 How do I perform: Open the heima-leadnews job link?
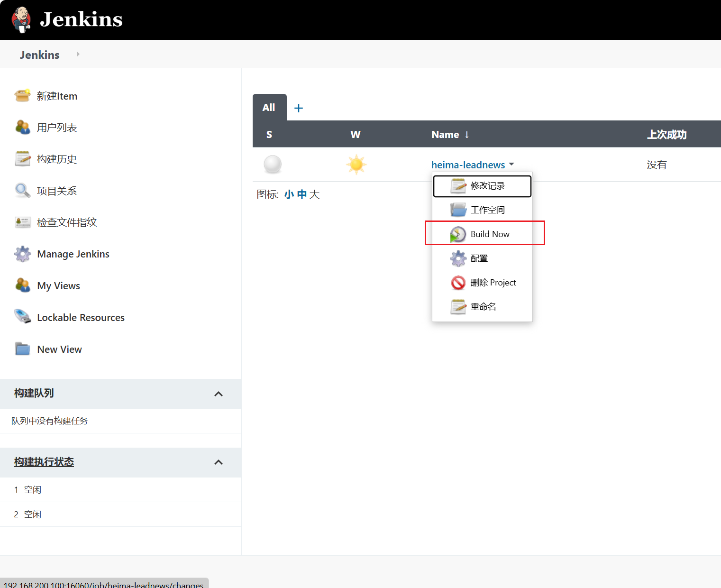point(468,165)
